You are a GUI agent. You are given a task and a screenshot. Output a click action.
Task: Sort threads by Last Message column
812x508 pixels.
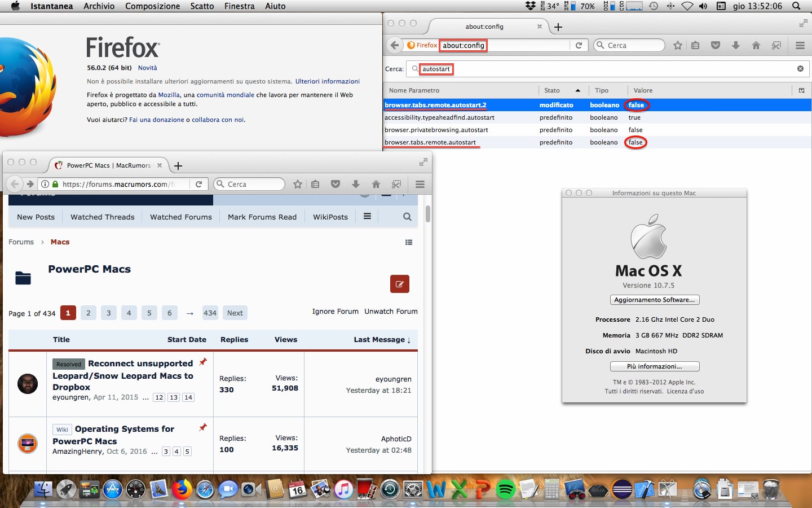point(382,339)
